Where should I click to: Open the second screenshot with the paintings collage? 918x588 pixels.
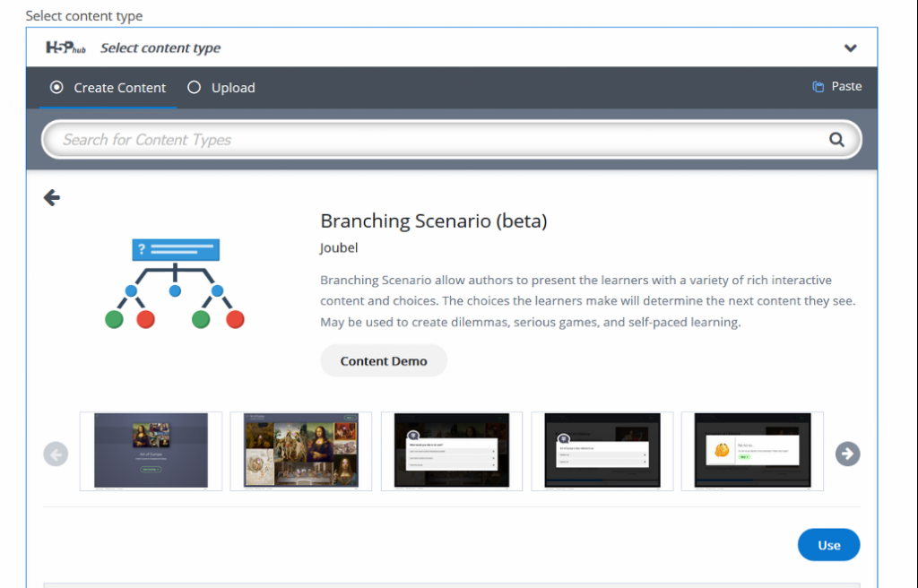[x=301, y=451]
